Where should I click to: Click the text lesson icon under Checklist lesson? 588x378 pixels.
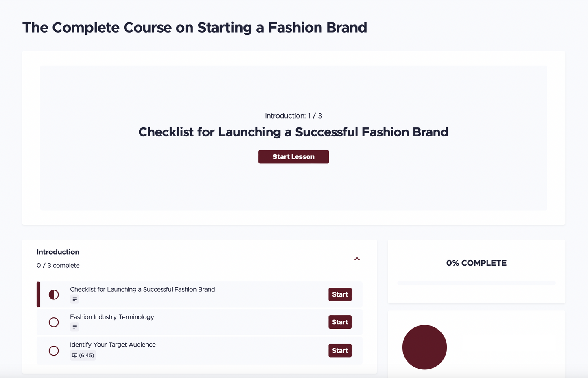click(74, 299)
